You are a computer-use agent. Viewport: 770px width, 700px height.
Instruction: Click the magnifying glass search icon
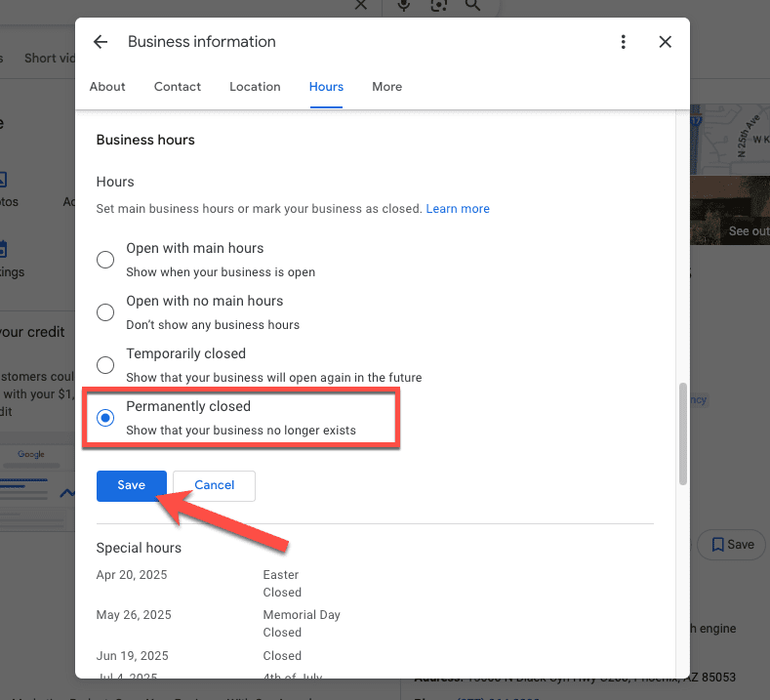[x=473, y=5]
